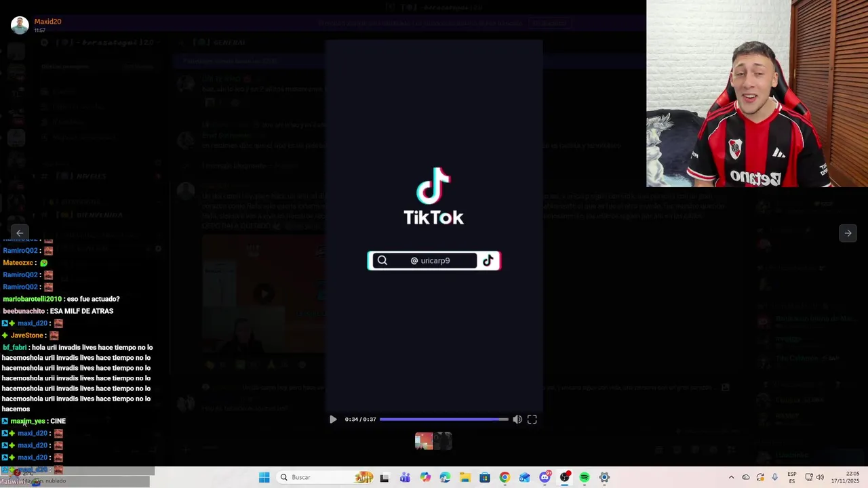Open Microsoft Edge from the taskbar

(x=445, y=477)
